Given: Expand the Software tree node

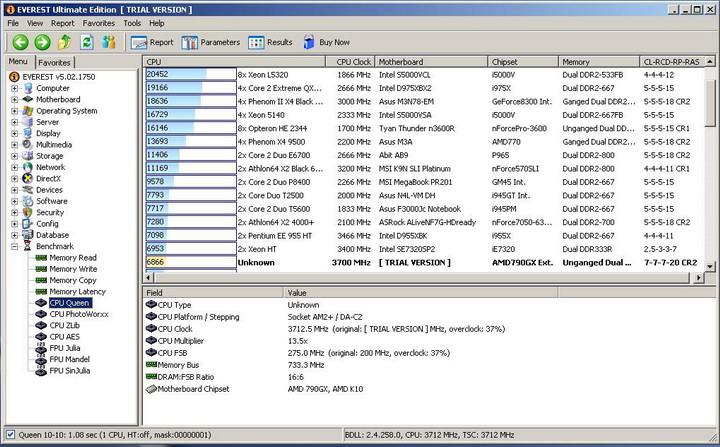Looking at the screenshot, I should click(15, 201).
